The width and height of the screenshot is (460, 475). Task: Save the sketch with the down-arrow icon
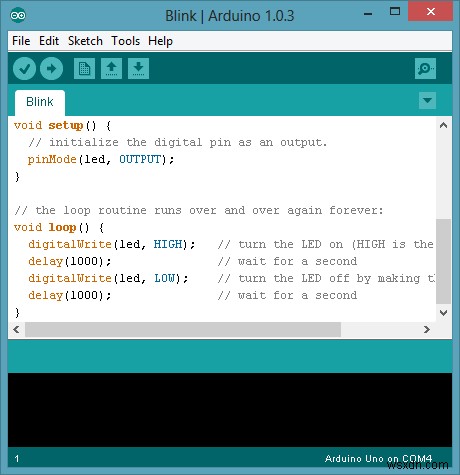[138, 69]
